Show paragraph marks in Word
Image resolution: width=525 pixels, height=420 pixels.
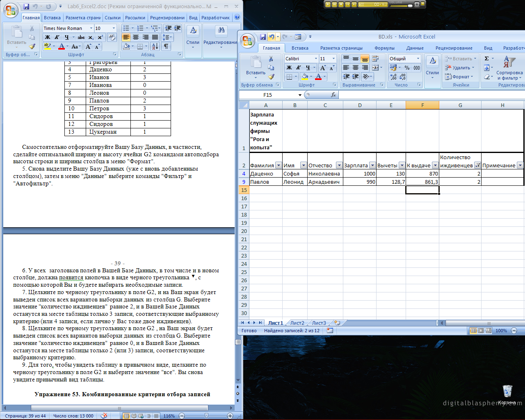point(166,46)
